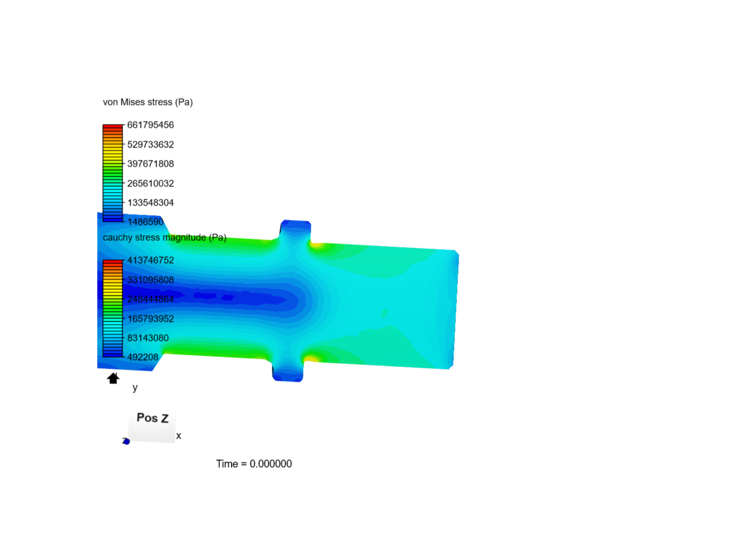
Task: Click the legend value 397671808
Action: [150, 164]
